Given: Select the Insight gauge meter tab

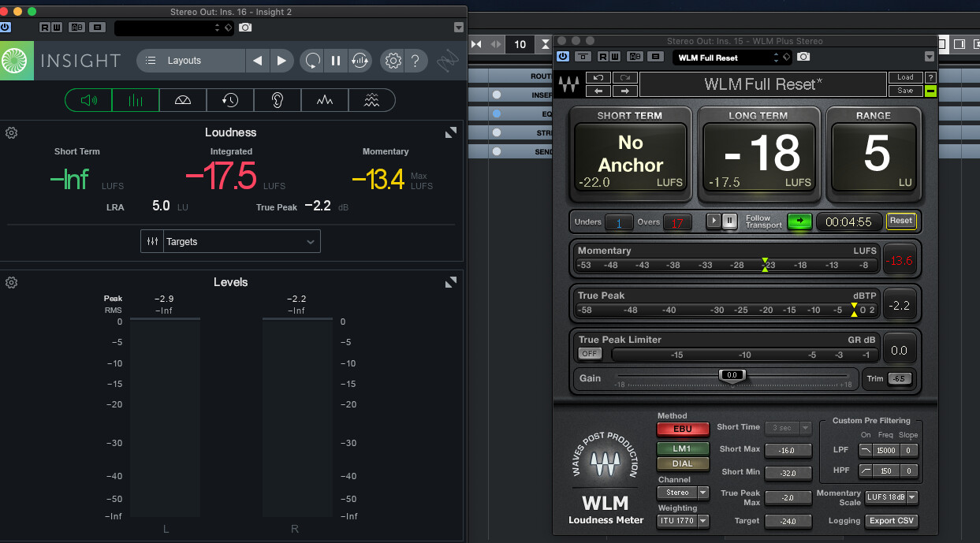Looking at the screenshot, I should click(183, 100).
